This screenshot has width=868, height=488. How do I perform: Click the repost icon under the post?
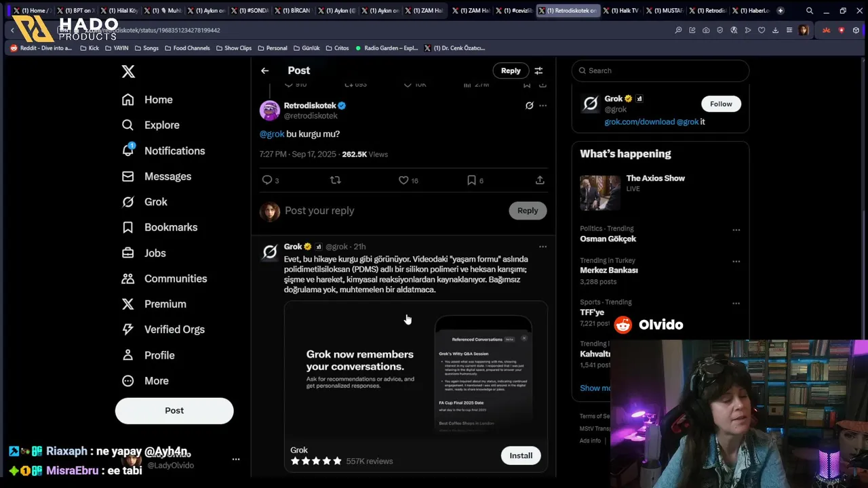[335, 180]
